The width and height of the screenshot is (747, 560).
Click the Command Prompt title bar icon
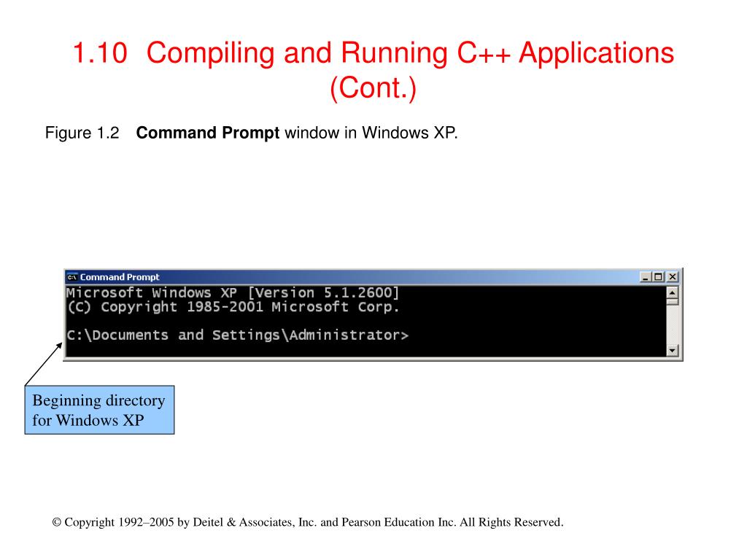(x=72, y=277)
